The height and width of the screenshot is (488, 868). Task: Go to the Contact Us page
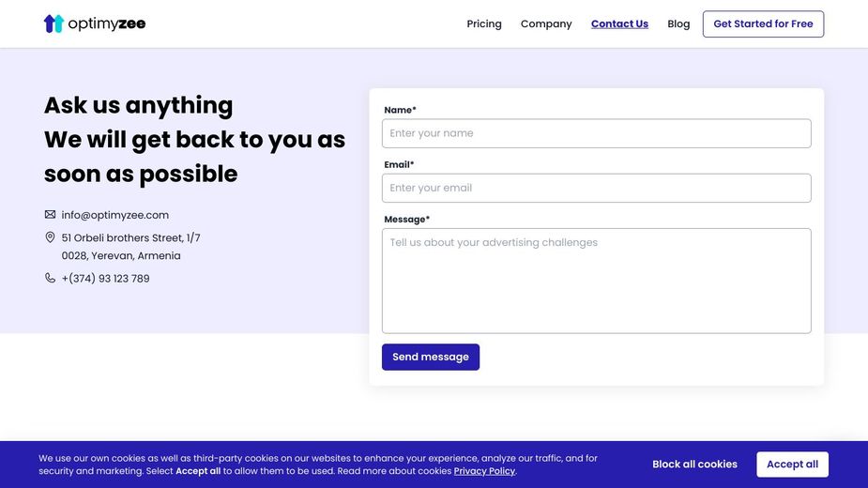[x=619, y=23]
